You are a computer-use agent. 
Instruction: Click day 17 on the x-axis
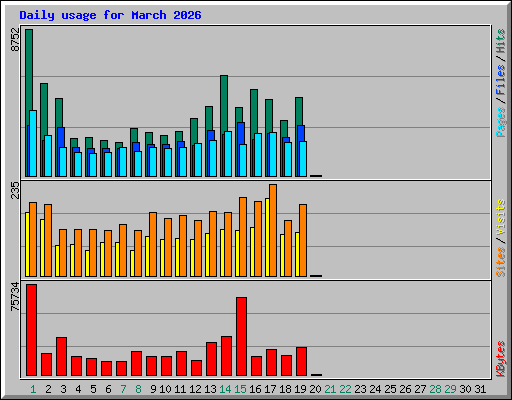(270, 389)
